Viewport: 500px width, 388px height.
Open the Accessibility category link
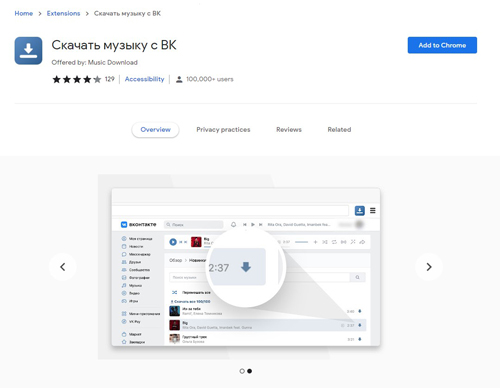[144, 79]
